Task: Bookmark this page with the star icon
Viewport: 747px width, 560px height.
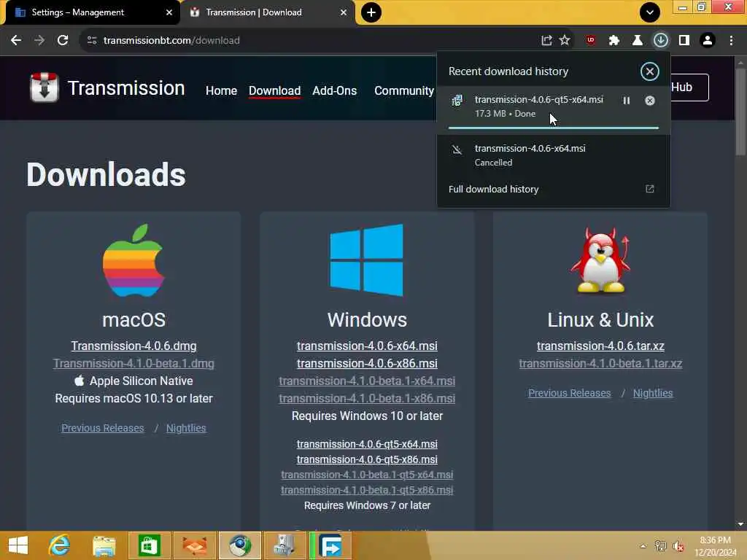Action: pyautogui.click(x=565, y=41)
